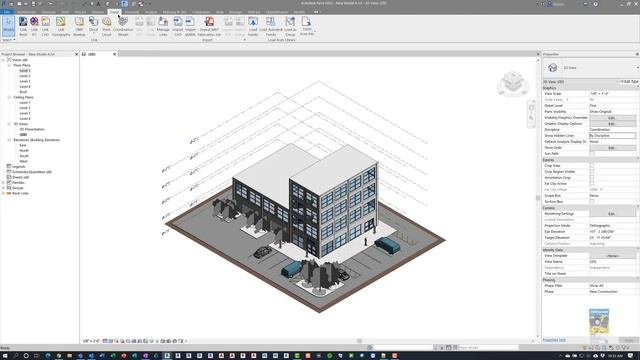Click the taskbar search icon
Image resolution: width=640 pixels, height=360 pixels.
[x=16, y=356]
